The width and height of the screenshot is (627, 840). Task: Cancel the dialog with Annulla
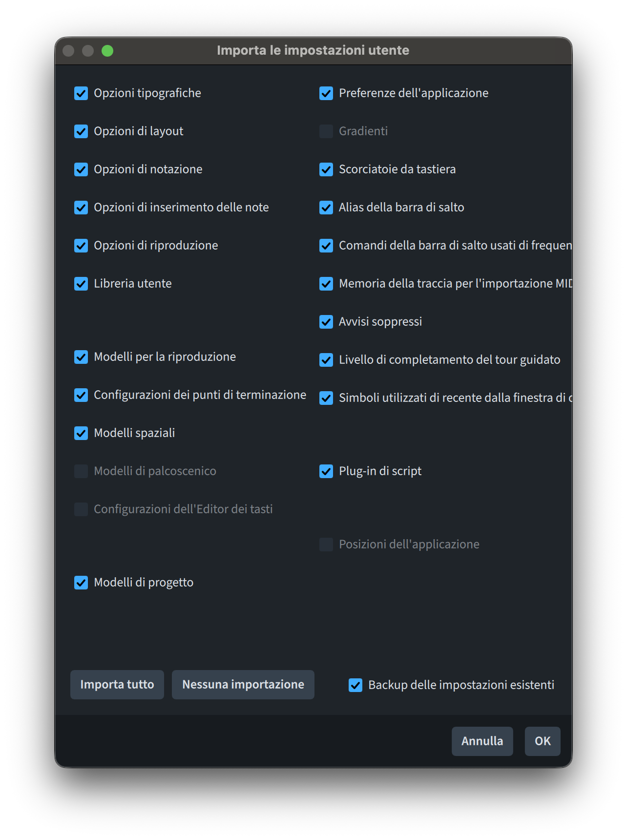(x=482, y=741)
